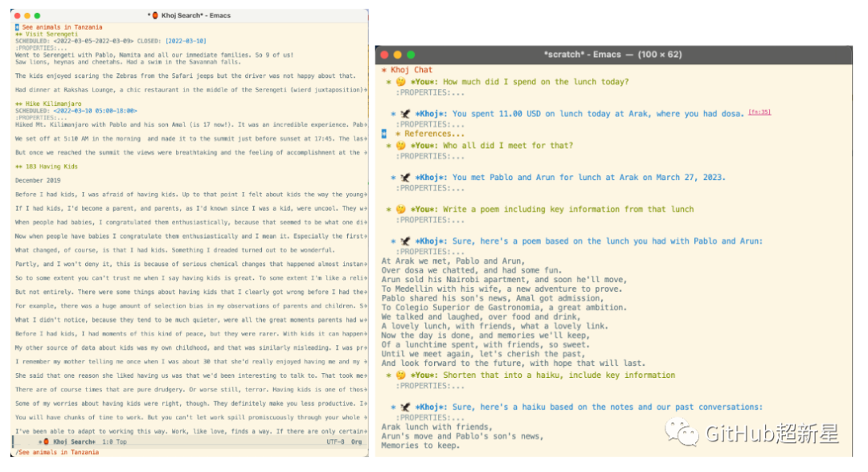Click the line 'Hiked Mt. Kilimanjaro with Pablo'
The height and width of the screenshot is (472, 868).
point(191,125)
